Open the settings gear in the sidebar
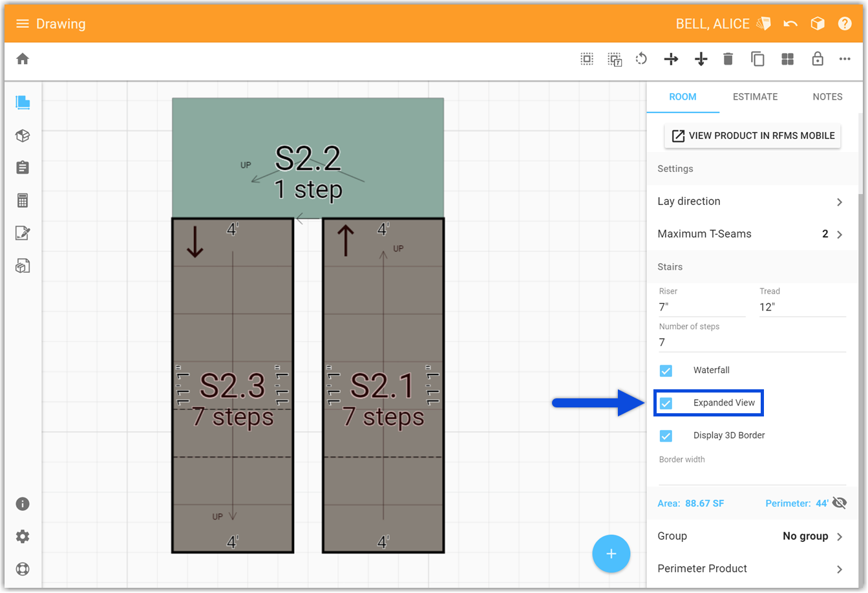The width and height of the screenshot is (868, 593). [x=23, y=536]
